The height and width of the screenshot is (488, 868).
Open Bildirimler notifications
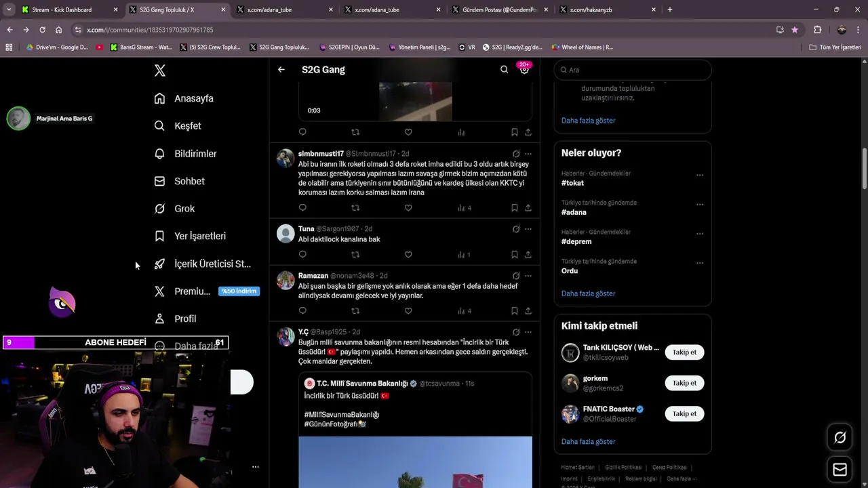point(185,154)
